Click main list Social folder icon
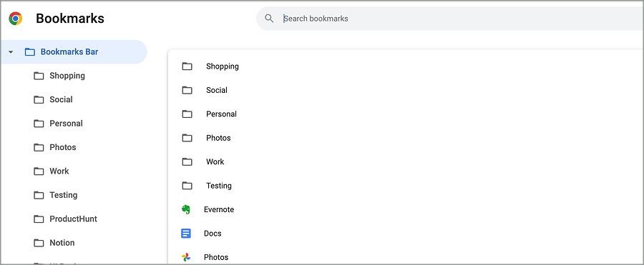The image size is (644, 265). pos(187,90)
